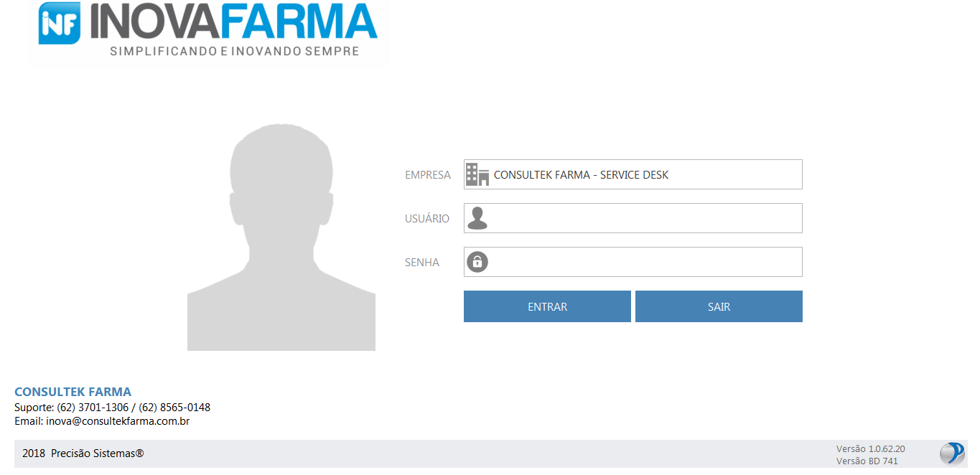Click the '2018 Precisão Sistemas®' footer text

(x=83, y=453)
